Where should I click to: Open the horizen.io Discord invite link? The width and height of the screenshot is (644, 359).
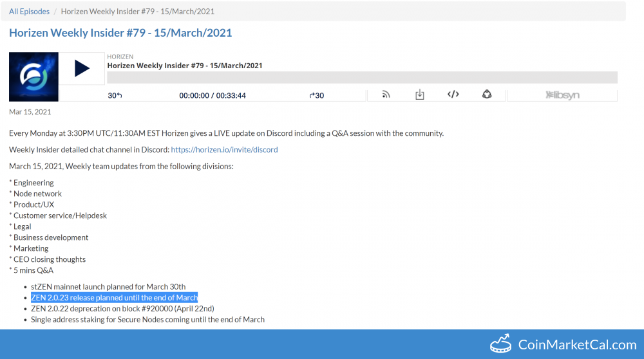click(224, 150)
